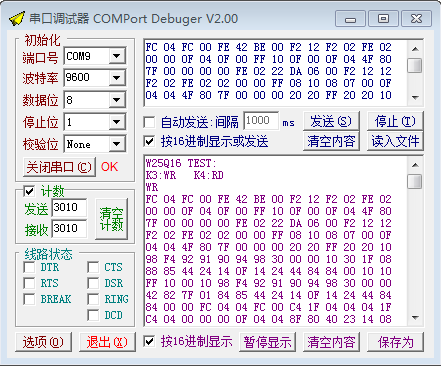Click the 选项(O) button
The width and height of the screenshot is (441, 366).
(43, 342)
